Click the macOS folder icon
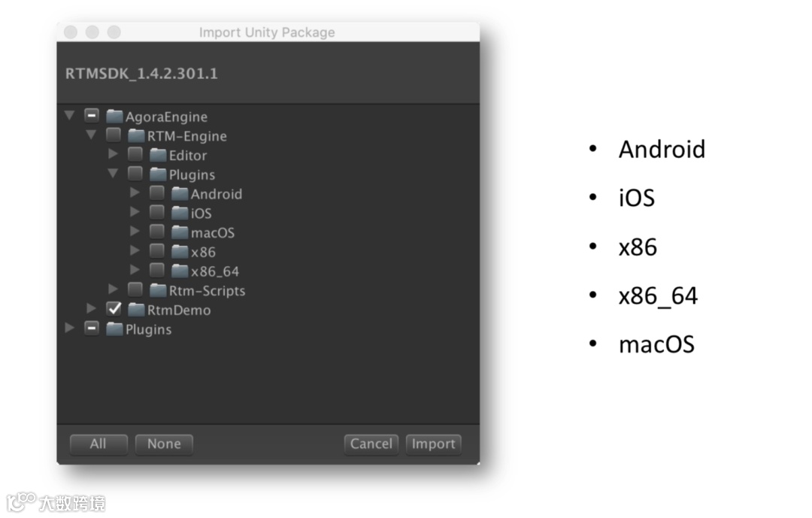Screen dimensions: 812x518 pyautogui.click(x=180, y=232)
